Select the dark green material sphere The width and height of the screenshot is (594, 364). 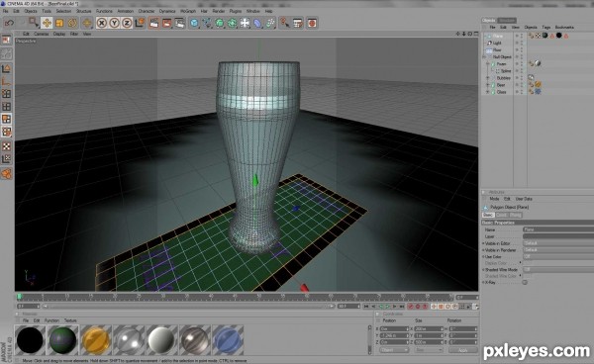point(63,340)
